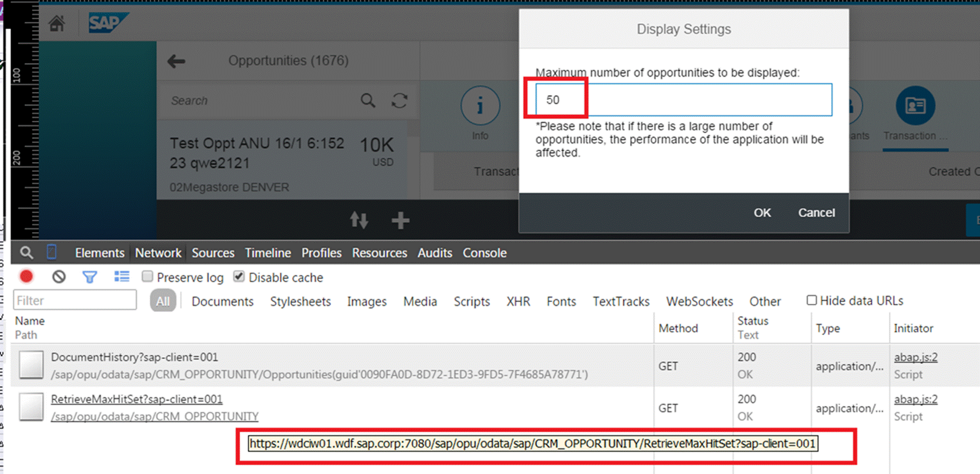Sort by the Method column header
980x474 pixels.
[678, 328]
